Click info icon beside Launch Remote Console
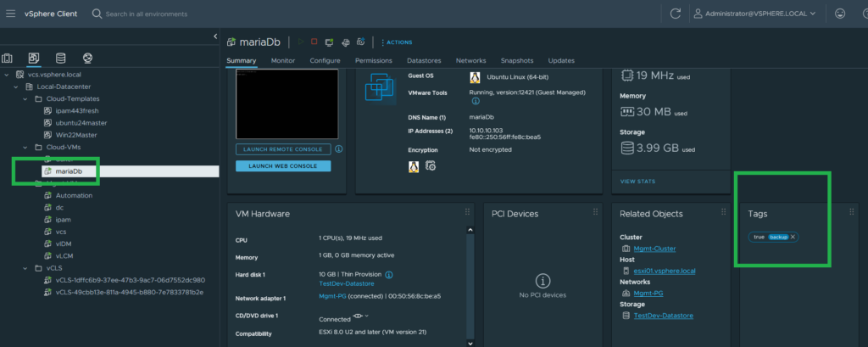The image size is (868, 347). (339, 149)
